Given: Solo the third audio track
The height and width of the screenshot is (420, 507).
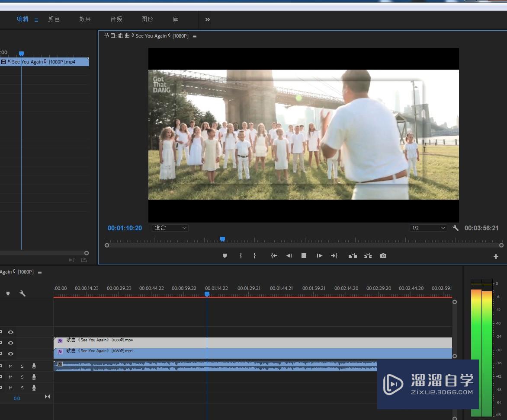Looking at the screenshot, I should click(x=22, y=388).
